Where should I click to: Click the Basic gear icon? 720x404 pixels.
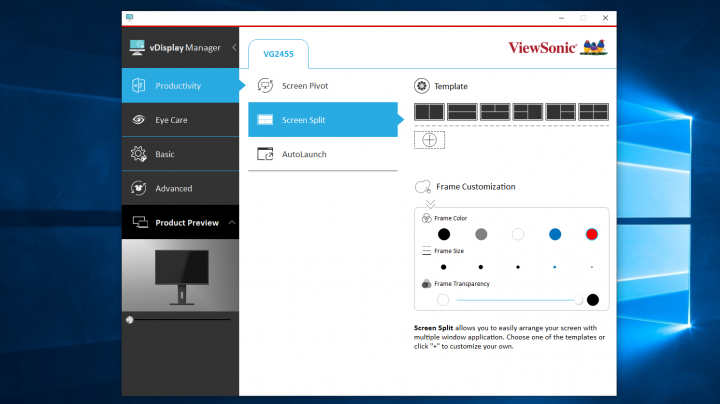138,154
